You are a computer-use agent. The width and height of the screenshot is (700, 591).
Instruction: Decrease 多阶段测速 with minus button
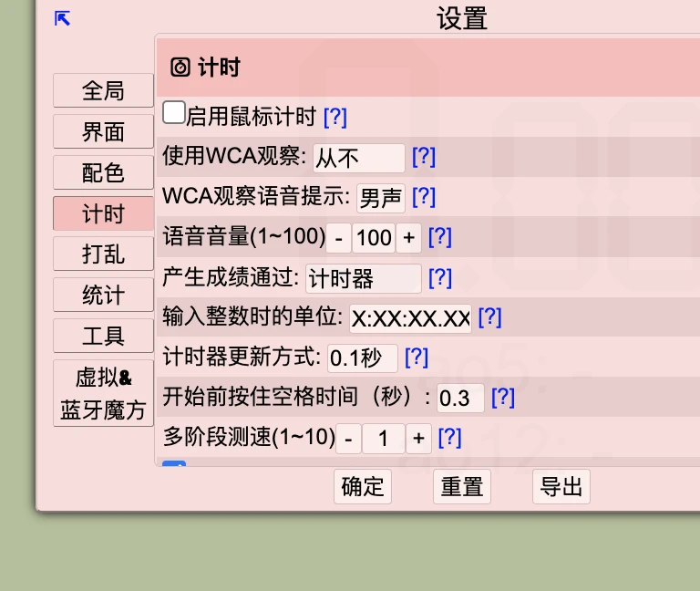tap(349, 439)
